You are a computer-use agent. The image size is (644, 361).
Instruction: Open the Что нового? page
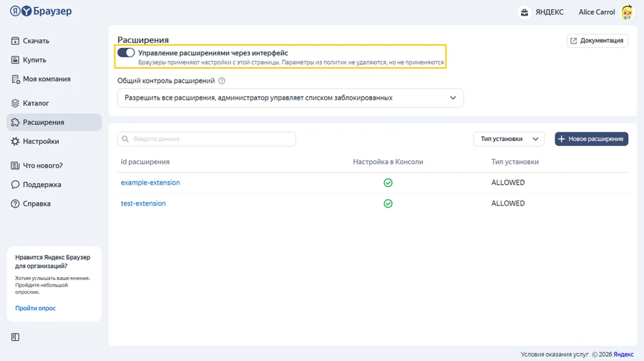[54, 165]
